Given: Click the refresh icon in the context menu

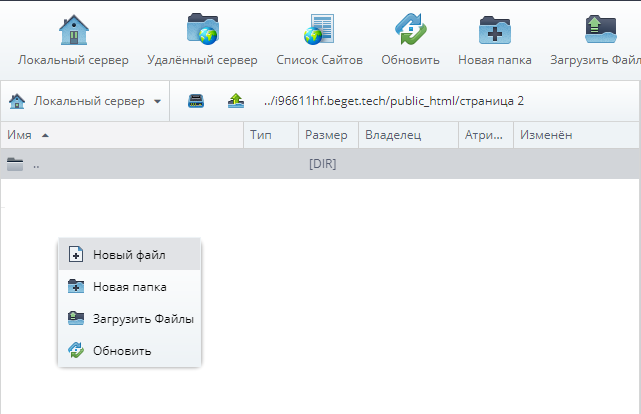Looking at the screenshot, I should click(76, 350).
